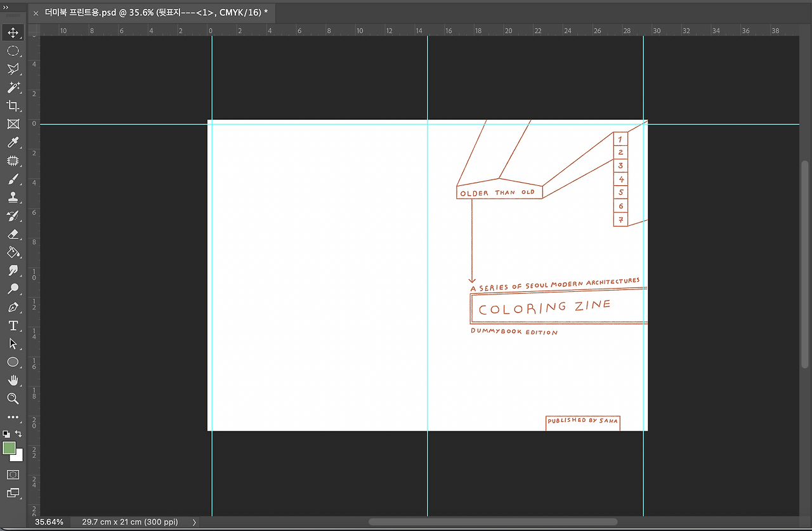
Task: Click the 'OLDER THAN OLD' text on canvas
Action: coord(497,193)
